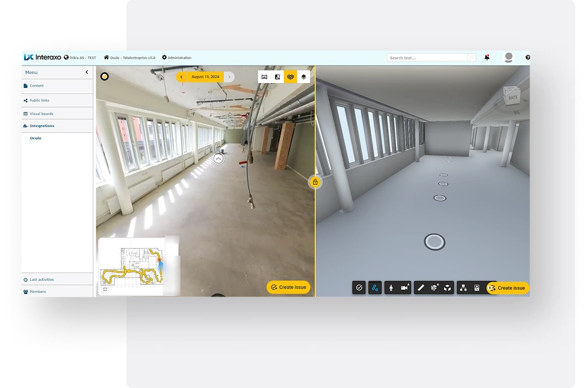
Task: Click the blue connected-nodes icon
Action: [375, 288]
